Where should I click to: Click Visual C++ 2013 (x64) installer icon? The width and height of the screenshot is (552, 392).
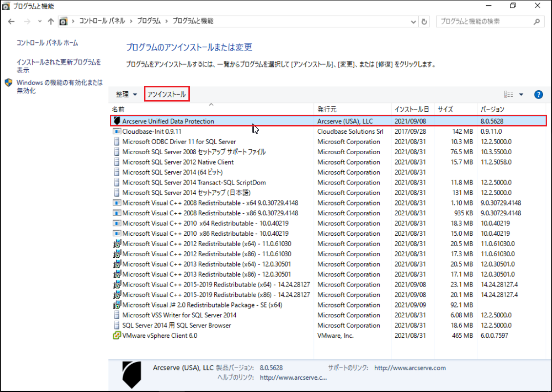click(x=117, y=264)
